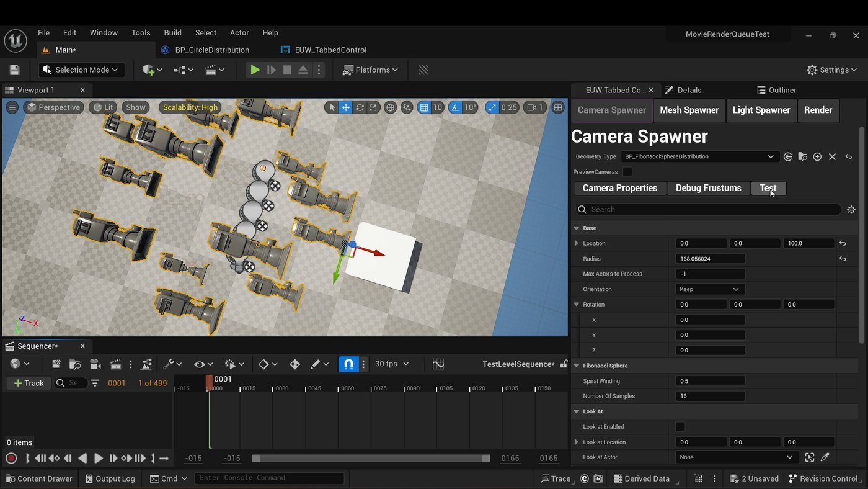Open the Blueprints dropdown in the toolbar
Viewport: 868px width, 489px height.
183,70
